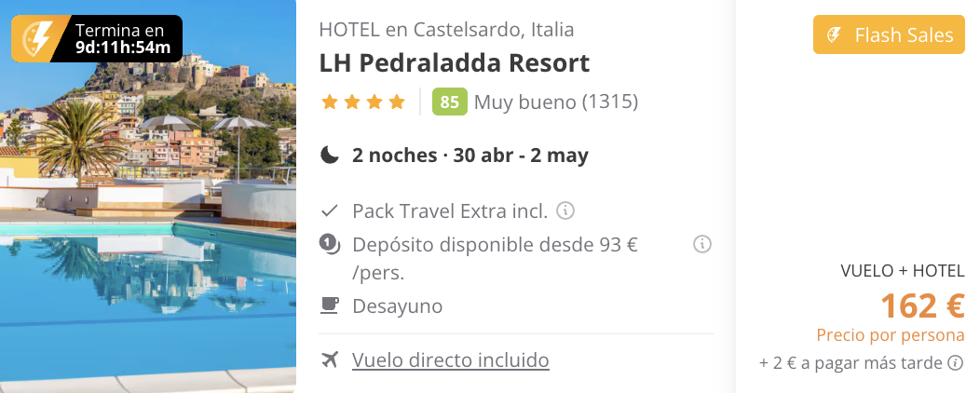Open 'Vuelo directo incluido' link
The width and height of the screenshot is (980, 393).
[x=451, y=359]
